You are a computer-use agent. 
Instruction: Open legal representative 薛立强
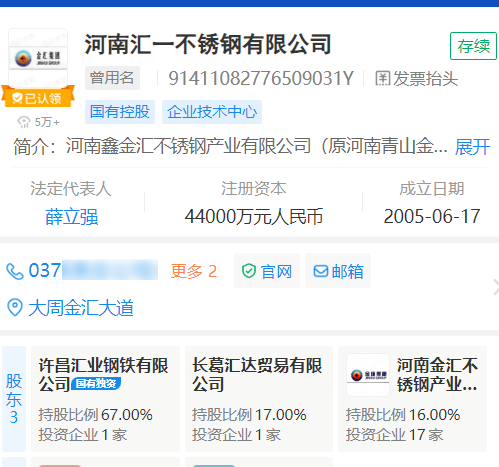click(x=72, y=217)
